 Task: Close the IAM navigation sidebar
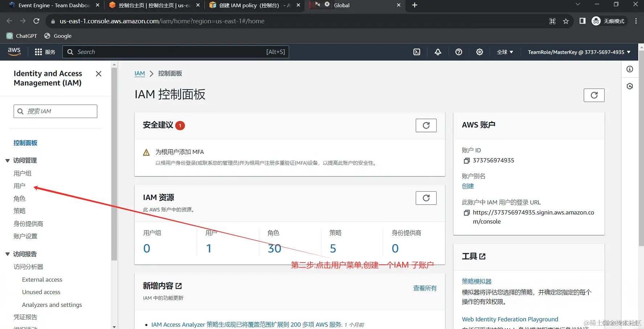pos(98,74)
